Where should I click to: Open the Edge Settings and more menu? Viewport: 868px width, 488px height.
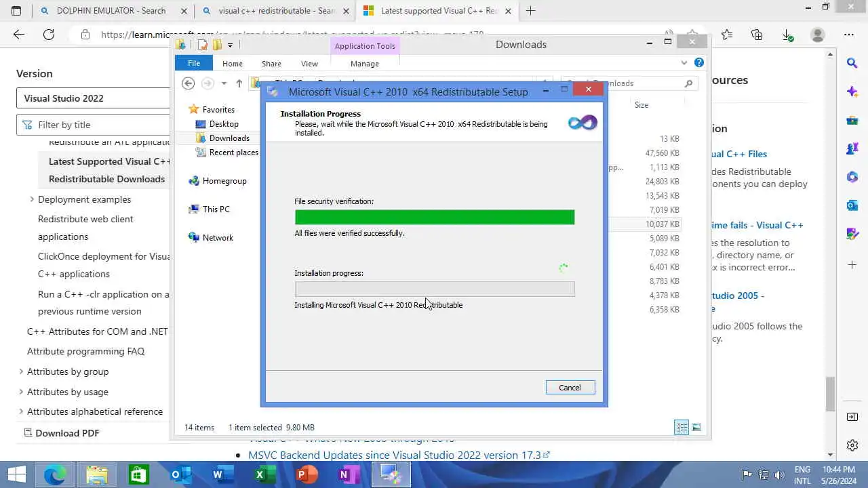pos(849,35)
